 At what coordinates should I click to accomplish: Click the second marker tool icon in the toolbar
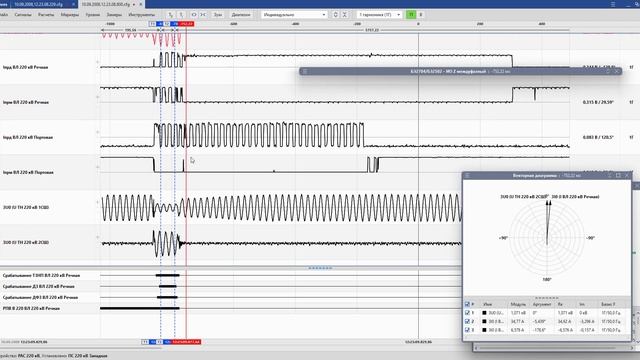tap(181, 15)
